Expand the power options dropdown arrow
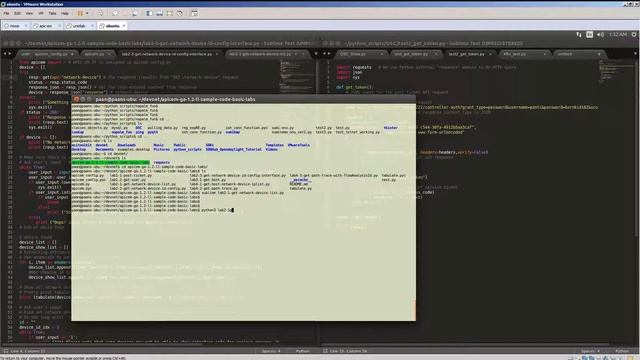 87,13
